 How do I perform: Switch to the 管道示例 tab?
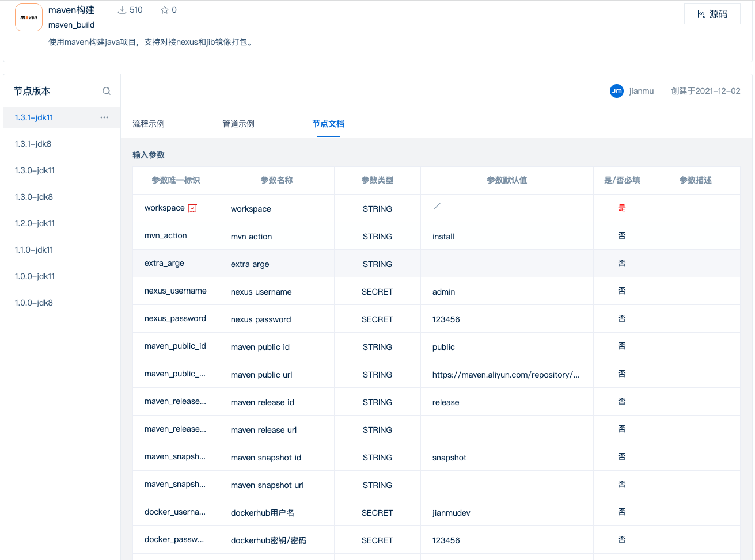[238, 124]
